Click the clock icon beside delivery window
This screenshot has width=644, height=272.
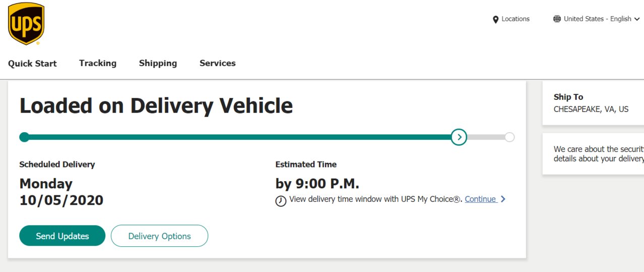pyautogui.click(x=281, y=201)
